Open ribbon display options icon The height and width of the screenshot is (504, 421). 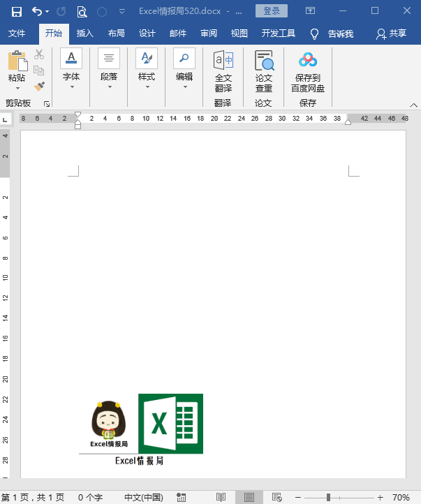(310, 10)
